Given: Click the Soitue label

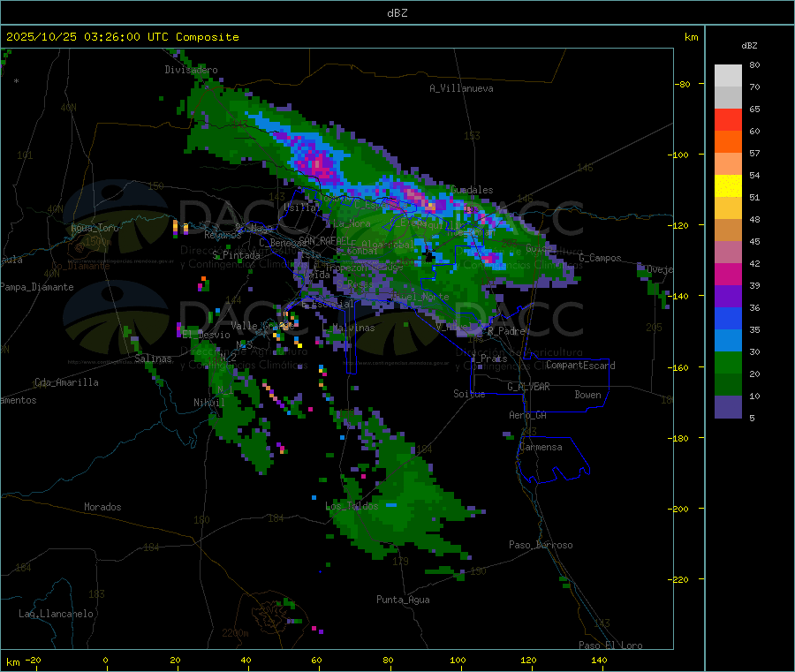Looking at the screenshot, I should [x=469, y=394].
